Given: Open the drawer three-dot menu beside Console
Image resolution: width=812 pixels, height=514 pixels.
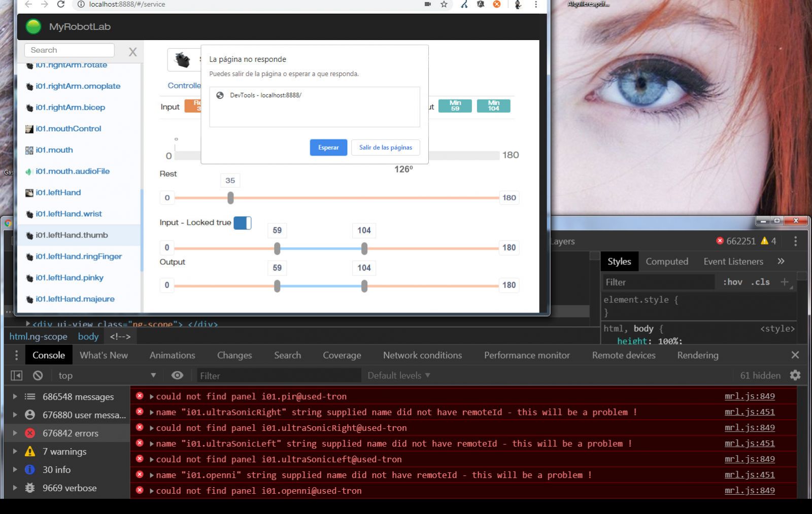Looking at the screenshot, I should (17, 355).
